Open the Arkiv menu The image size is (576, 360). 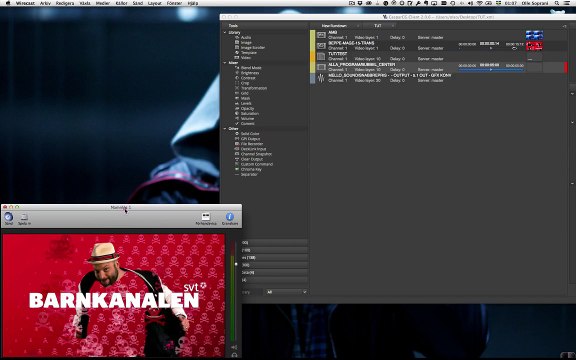point(46,3)
